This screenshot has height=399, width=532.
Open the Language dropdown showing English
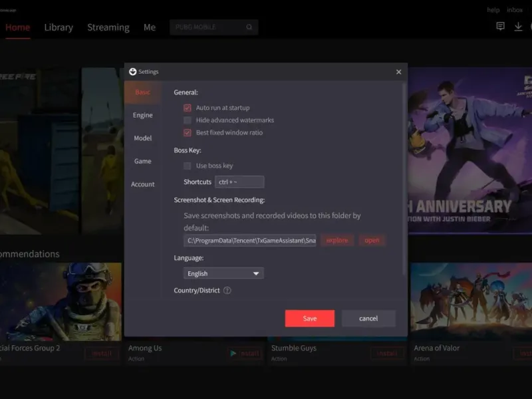click(223, 273)
